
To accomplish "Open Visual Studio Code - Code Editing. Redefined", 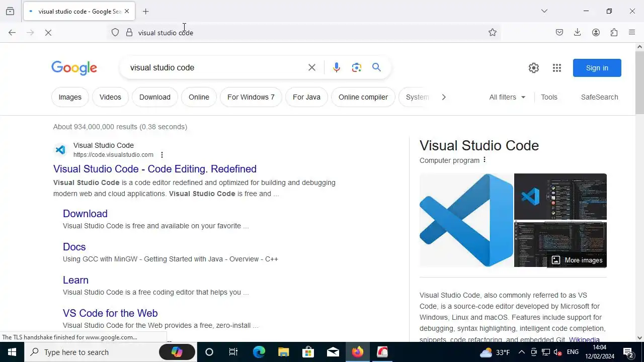I will tap(155, 169).
